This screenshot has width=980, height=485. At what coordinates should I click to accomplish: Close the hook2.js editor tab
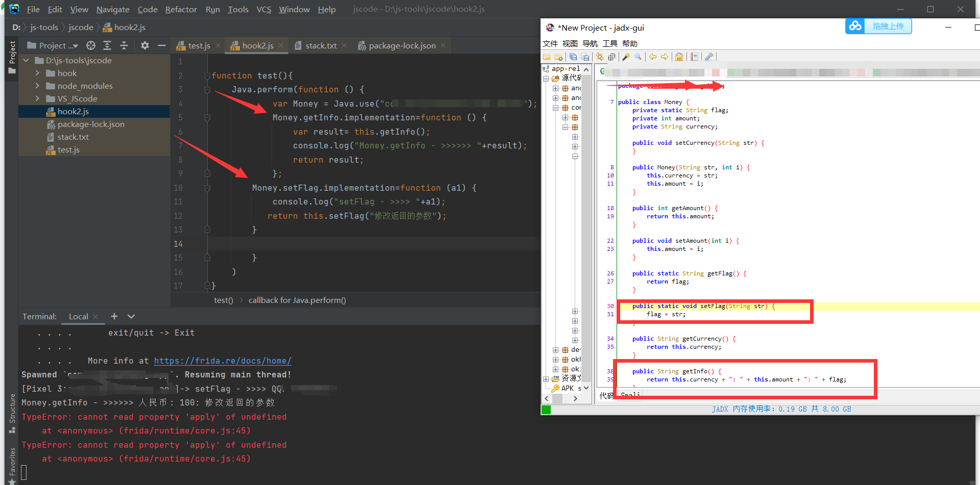pos(281,45)
